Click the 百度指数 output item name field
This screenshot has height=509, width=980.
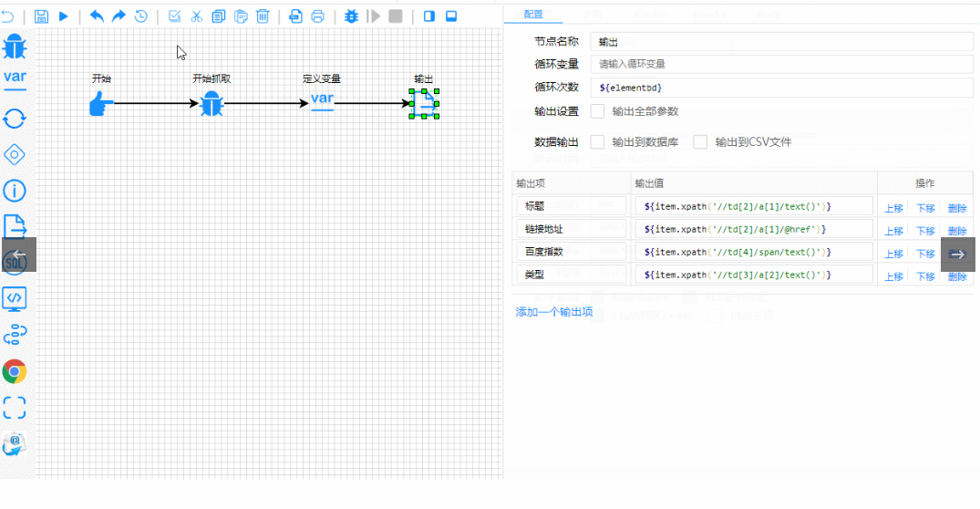pyautogui.click(x=572, y=252)
